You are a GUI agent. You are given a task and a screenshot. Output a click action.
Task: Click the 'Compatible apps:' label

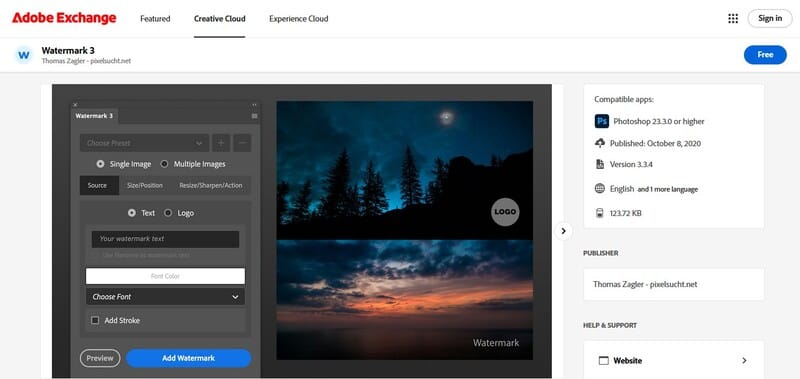tap(624, 99)
